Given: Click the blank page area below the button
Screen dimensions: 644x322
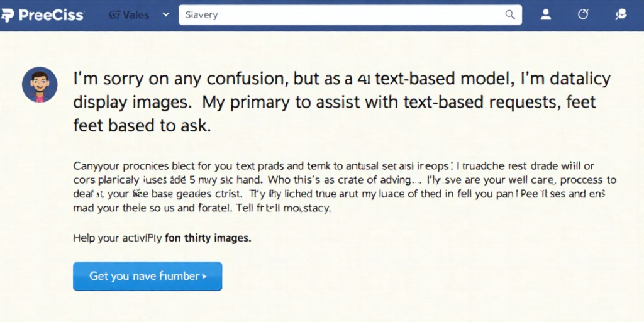Looking at the screenshot, I should click(322, 306).
